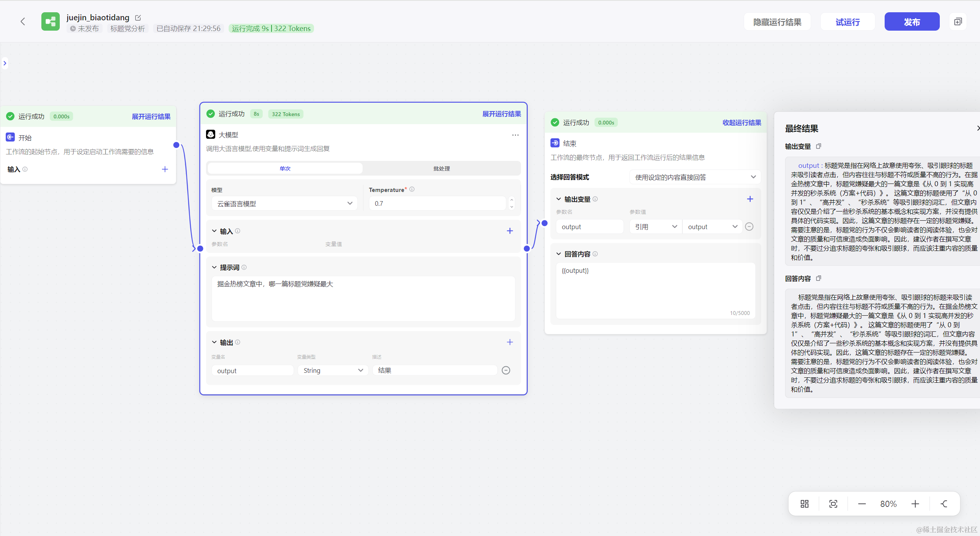The width and height of the screenshot is (980, 536).
Task: Increase Temperature with stepper up arrow
Action: 512,200
